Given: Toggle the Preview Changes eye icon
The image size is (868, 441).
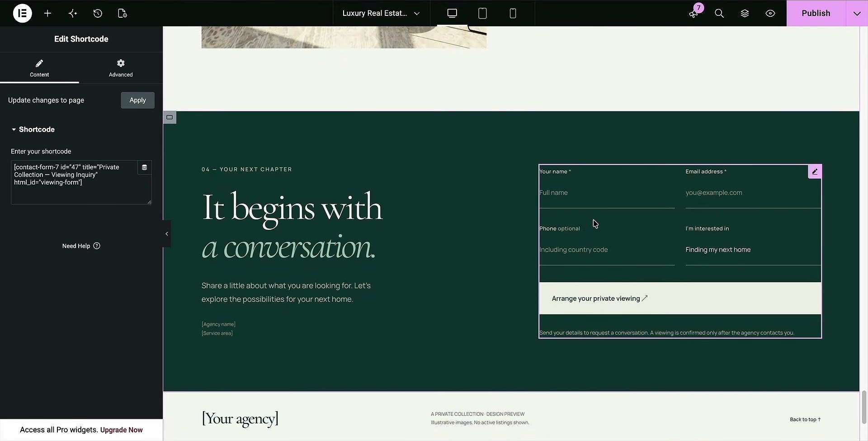Looking at the screenshot, I should (x=770, y=13).
